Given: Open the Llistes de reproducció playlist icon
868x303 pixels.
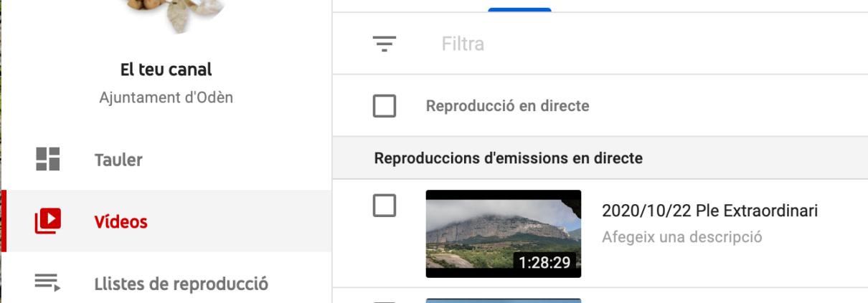Looking at the screenshot, I should click(48, 283).
